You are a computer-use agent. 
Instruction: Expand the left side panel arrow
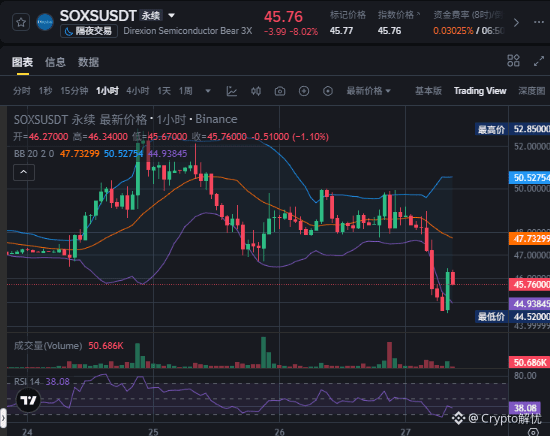click(3, 418)
